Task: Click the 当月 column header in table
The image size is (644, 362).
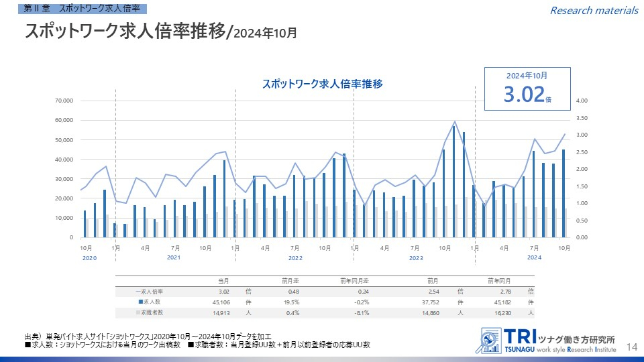Action: tap(224, 281)
